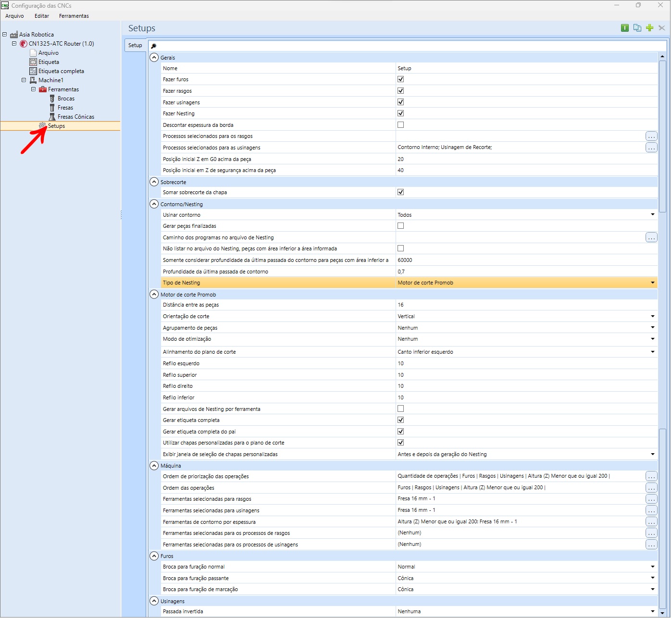Click the search key icon in filter box

click(154, 46)
